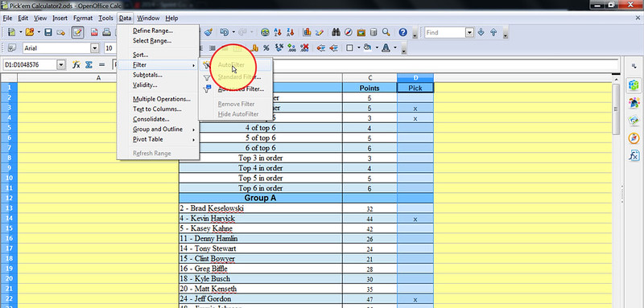Click the Format Paintbrush icon

(x=208, y=32)
